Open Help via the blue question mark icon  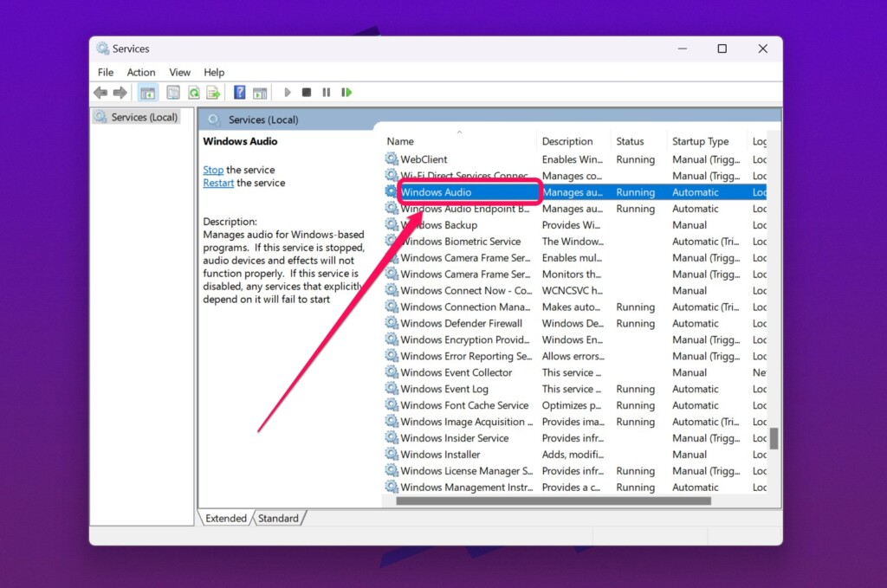[x=240, y=93]
